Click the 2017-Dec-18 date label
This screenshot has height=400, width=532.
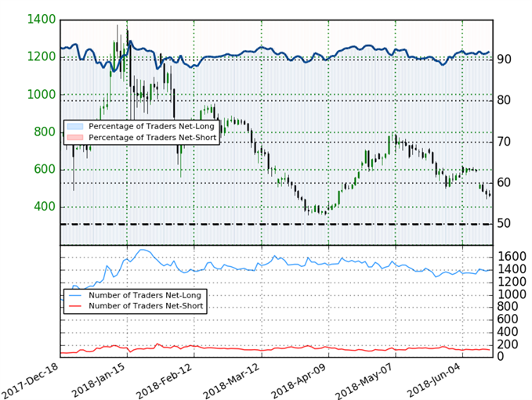coord(30,380)
